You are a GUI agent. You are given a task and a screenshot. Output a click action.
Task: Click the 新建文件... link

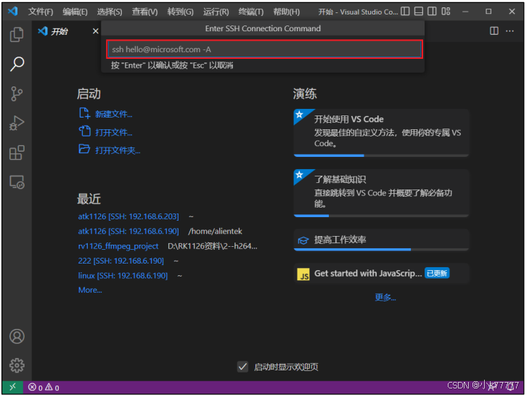(x=114, y=114)
